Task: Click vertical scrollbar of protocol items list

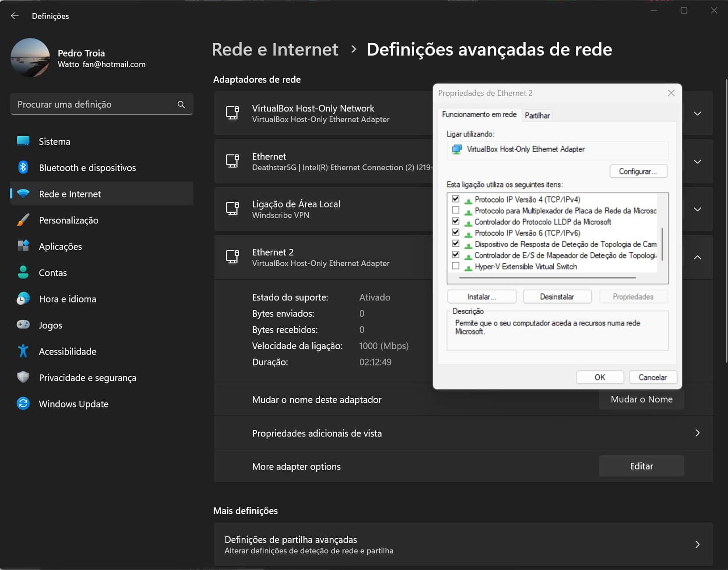Action: (x=663, y=244)
